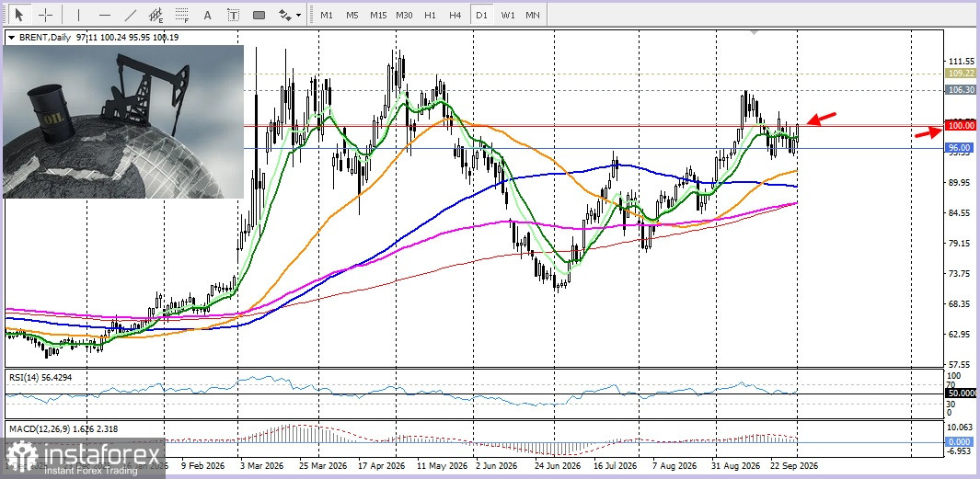Select the Fibonacci retracement tool
The width and height of the screenshot is (980, 479).
click(x=182, y=15)
